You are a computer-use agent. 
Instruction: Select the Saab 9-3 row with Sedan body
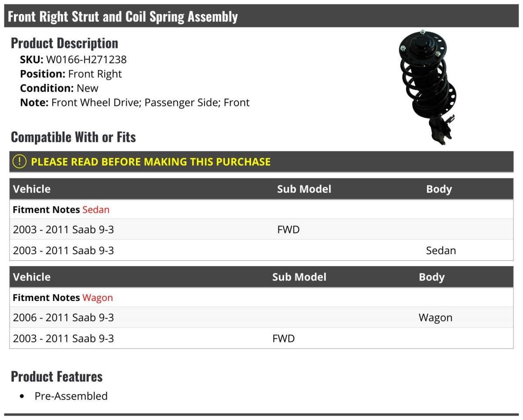coord(261,250)
